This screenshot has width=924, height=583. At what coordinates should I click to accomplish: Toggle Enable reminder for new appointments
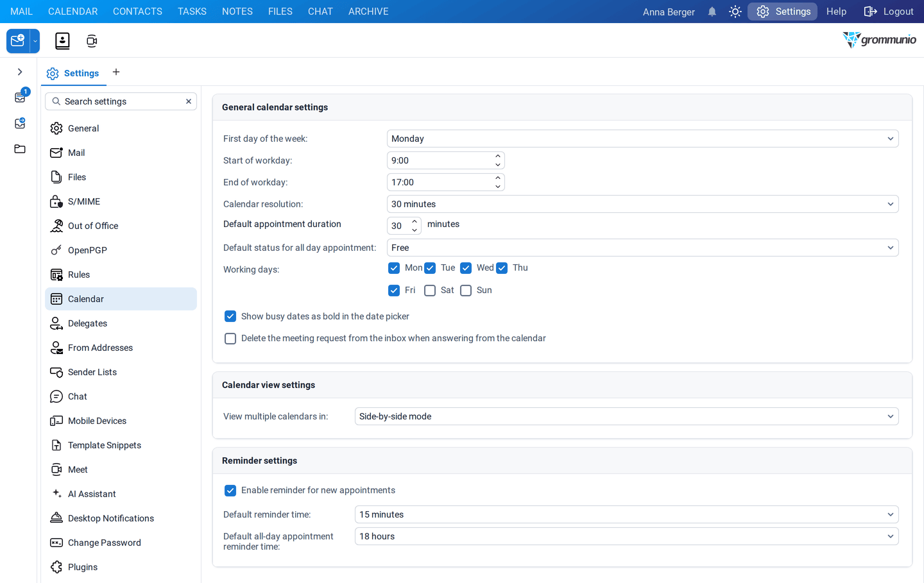click(x=230, y=491)
